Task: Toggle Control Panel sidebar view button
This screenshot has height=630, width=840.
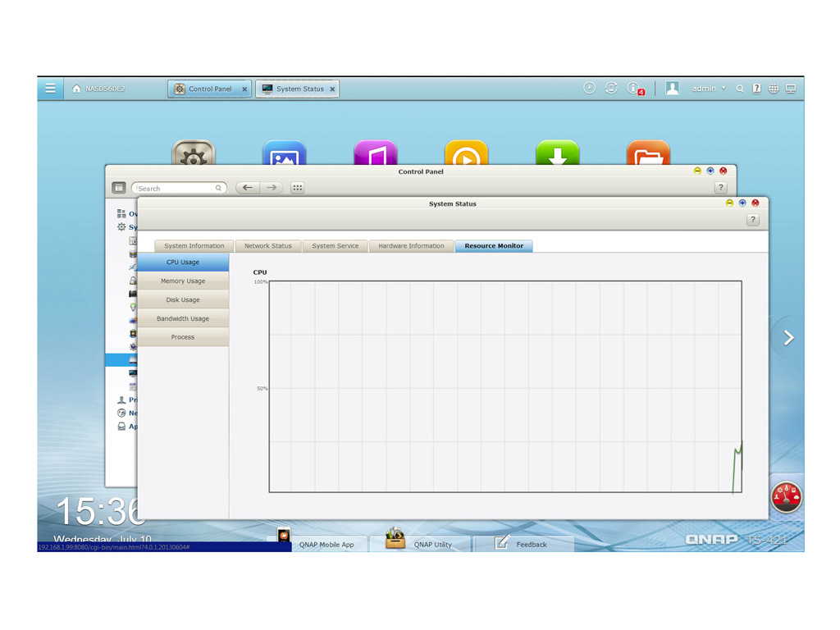Action: [118, 188]
